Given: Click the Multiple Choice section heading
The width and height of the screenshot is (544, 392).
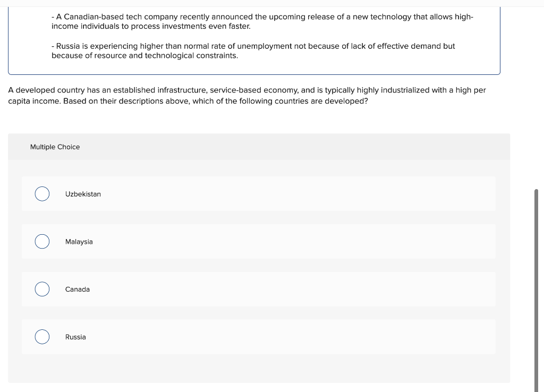Looking at the screenshot, I should coord(55,147).
